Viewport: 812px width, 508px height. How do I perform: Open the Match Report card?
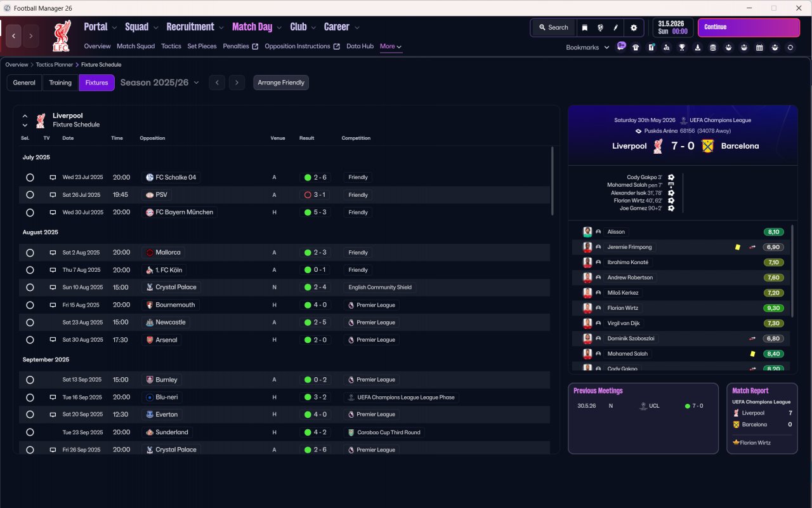point(762,418)
